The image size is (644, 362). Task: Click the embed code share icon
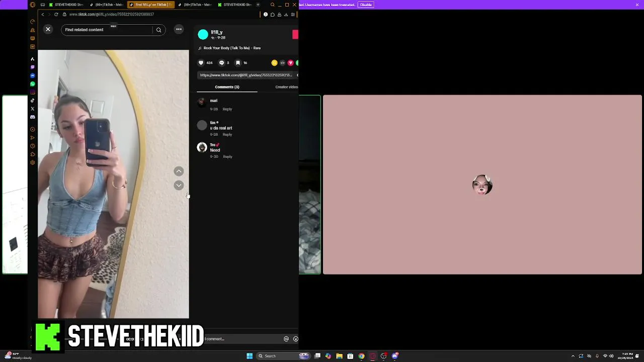pos(282,63)
